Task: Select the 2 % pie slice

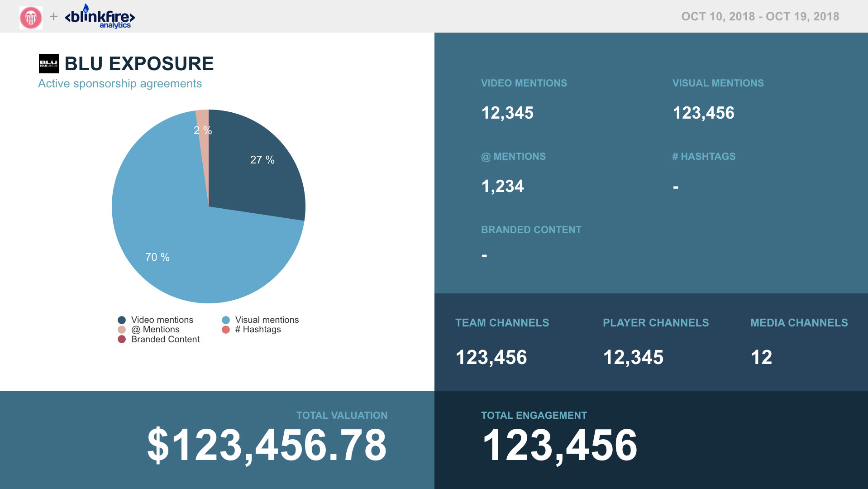Action: 203,136
